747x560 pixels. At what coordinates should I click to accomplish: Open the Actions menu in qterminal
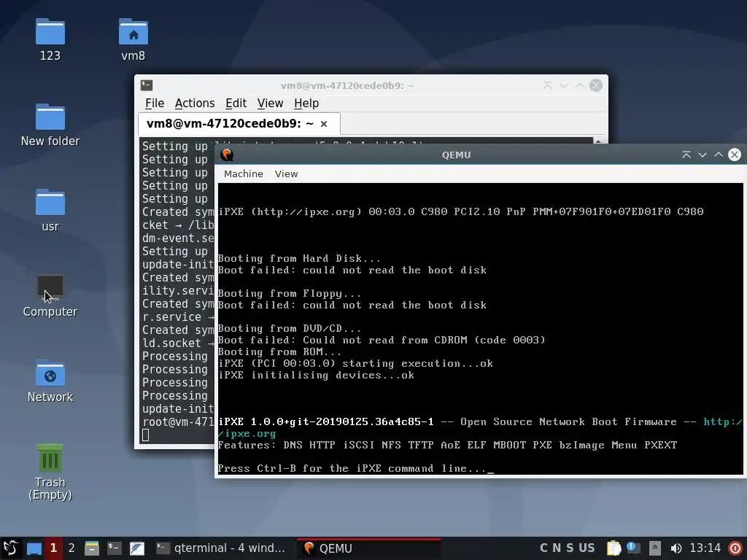point(194,104)
